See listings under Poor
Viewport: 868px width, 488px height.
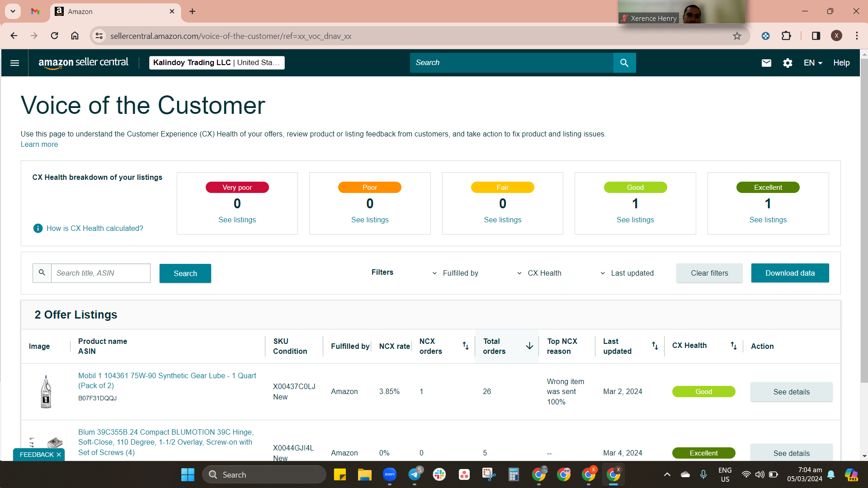(x=370, y=220)
